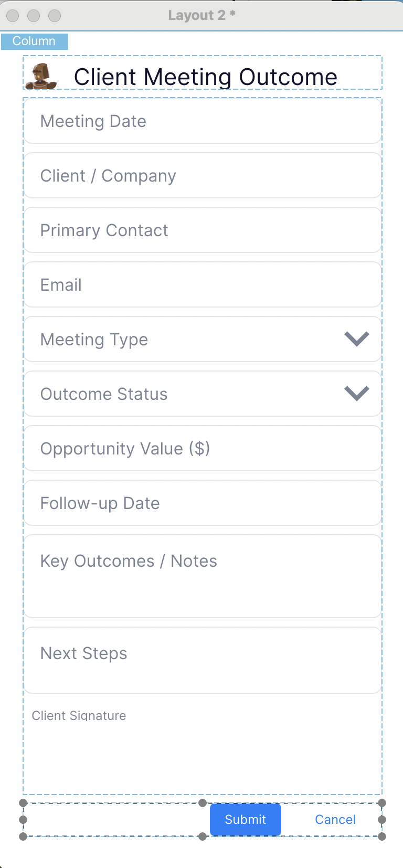
Task: Focus the Client / Company field
Action: click(202, 176)
